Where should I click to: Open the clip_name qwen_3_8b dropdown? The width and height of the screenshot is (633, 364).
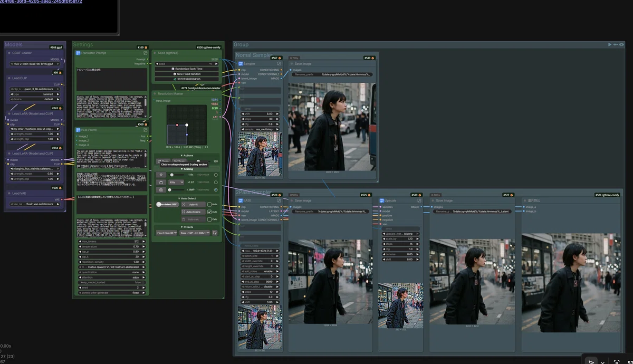34,89
